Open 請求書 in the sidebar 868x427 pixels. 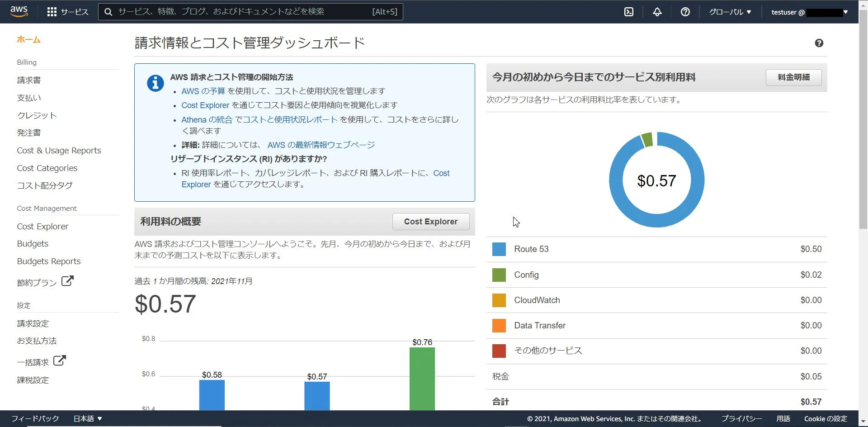point(29,80)
